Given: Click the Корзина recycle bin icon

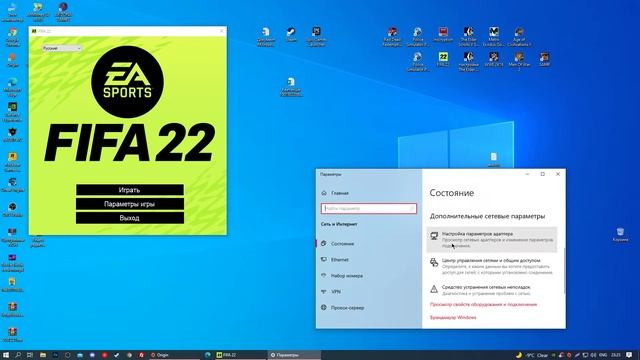Looking at the screenshot, I should tap(620, 235).
